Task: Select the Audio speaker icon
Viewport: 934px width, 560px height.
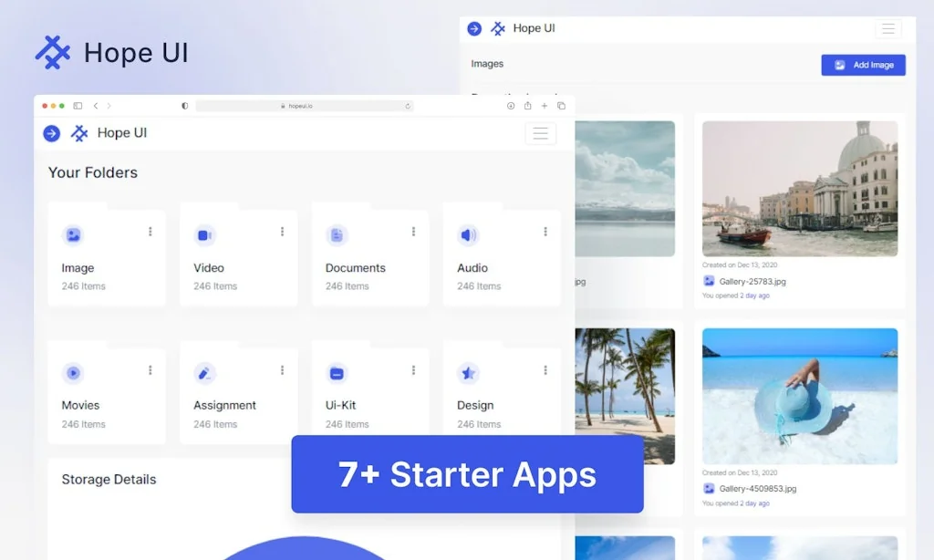Action: click(x=468, y=234)
